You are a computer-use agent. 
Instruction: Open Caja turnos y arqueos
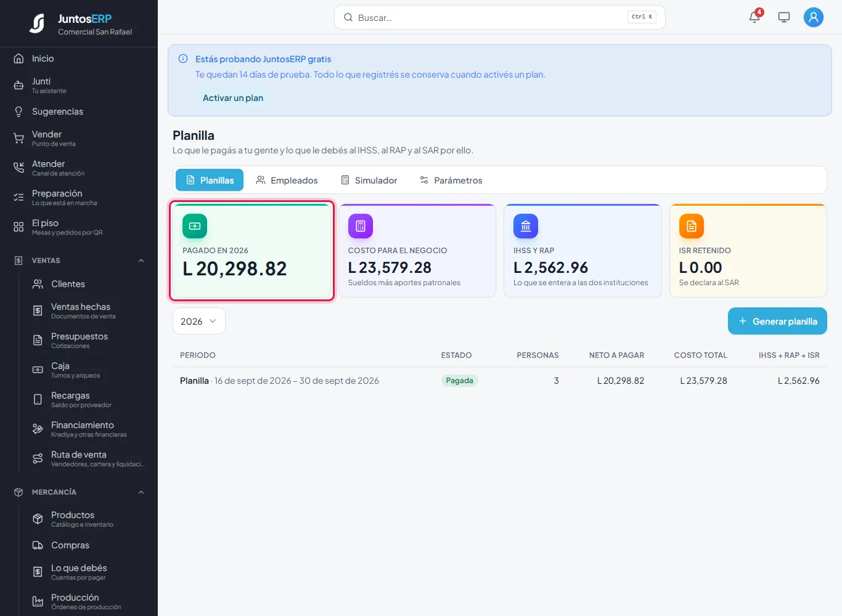point(88,370)
